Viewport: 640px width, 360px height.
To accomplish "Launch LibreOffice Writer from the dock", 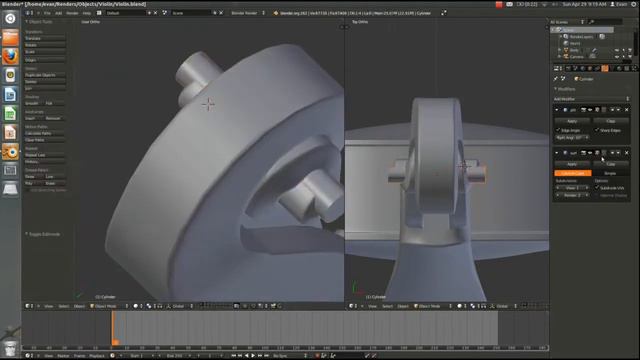I will (10, 94).
